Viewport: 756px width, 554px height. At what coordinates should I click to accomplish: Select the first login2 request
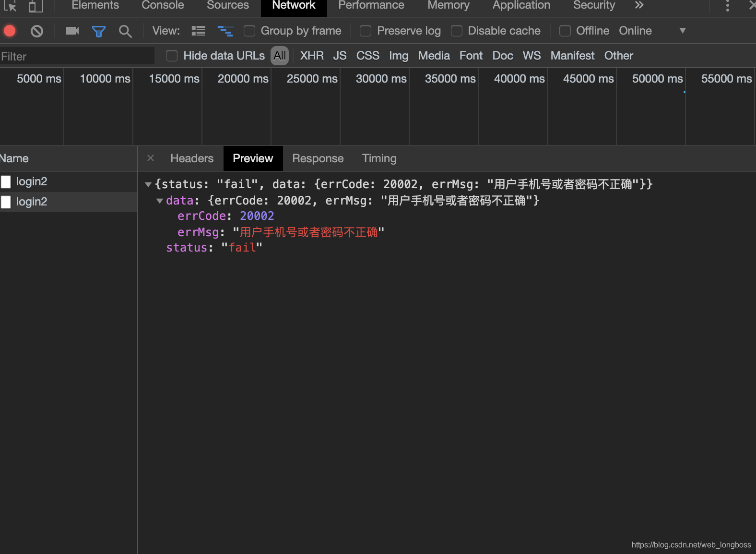click(x=69, y=181)
